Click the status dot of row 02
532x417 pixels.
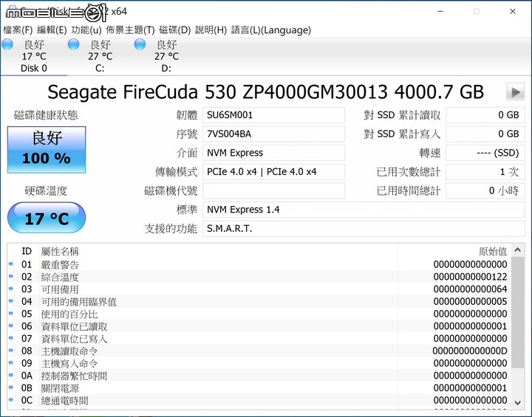11,276
